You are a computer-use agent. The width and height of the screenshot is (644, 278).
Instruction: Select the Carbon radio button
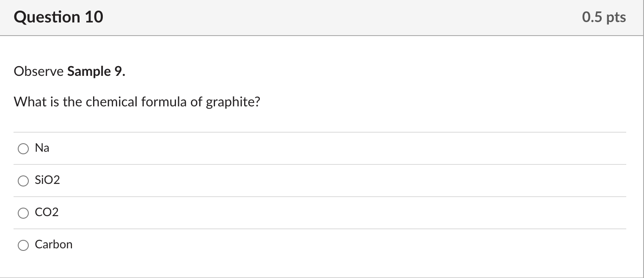(x=23, y=245)
